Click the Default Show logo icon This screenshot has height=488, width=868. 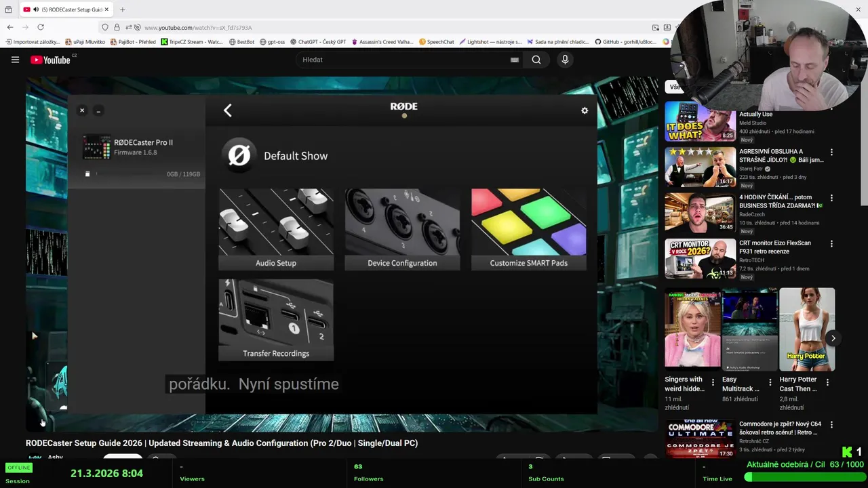(x=239, y=156)
